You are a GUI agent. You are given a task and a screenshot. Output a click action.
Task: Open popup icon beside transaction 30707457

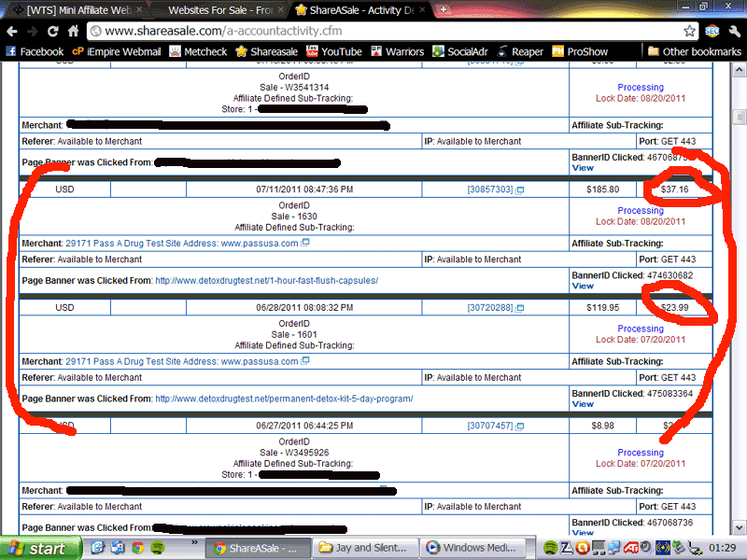click(x=520, y=427)
